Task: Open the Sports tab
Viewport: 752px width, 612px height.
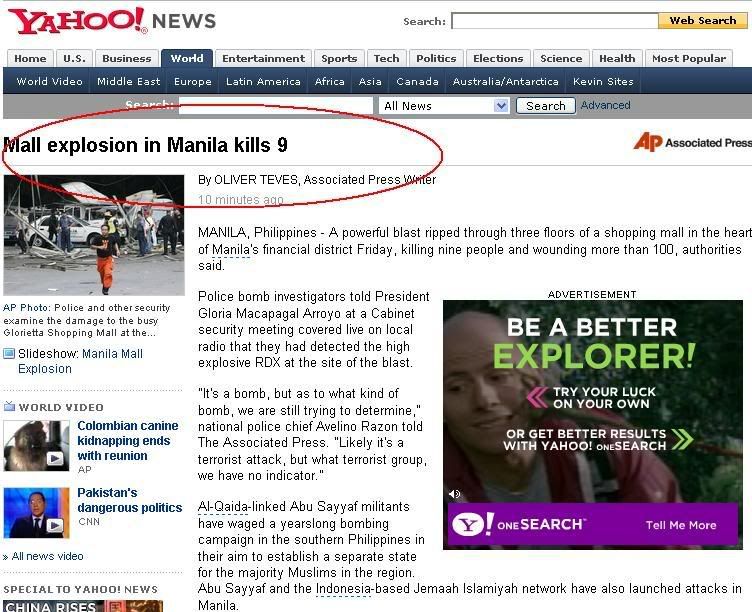Action: point(339,59)
